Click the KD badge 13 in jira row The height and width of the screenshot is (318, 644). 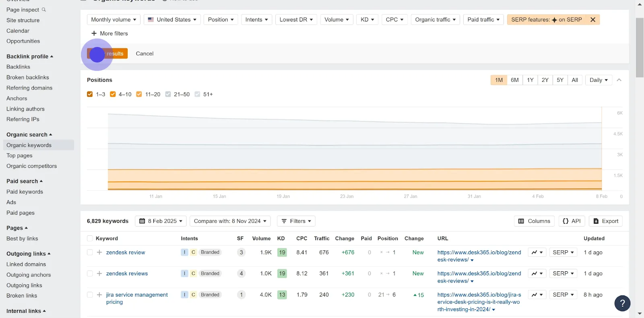pos(282,295)
